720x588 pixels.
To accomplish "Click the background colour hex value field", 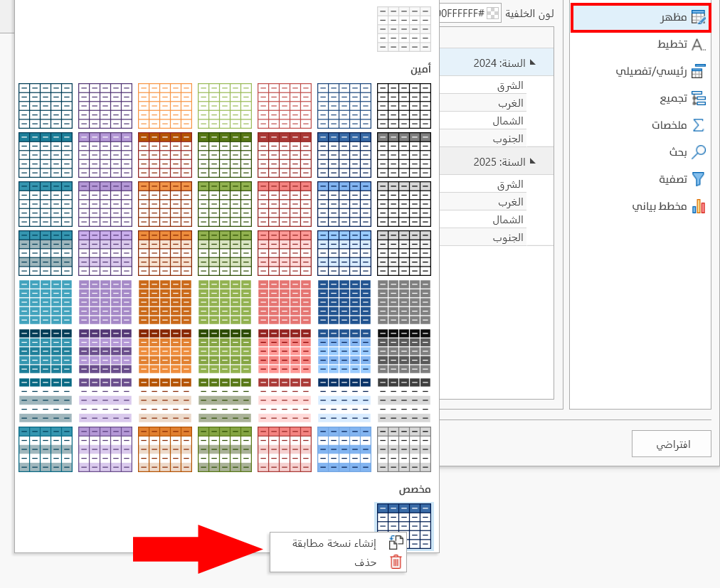I will (462, 14).
